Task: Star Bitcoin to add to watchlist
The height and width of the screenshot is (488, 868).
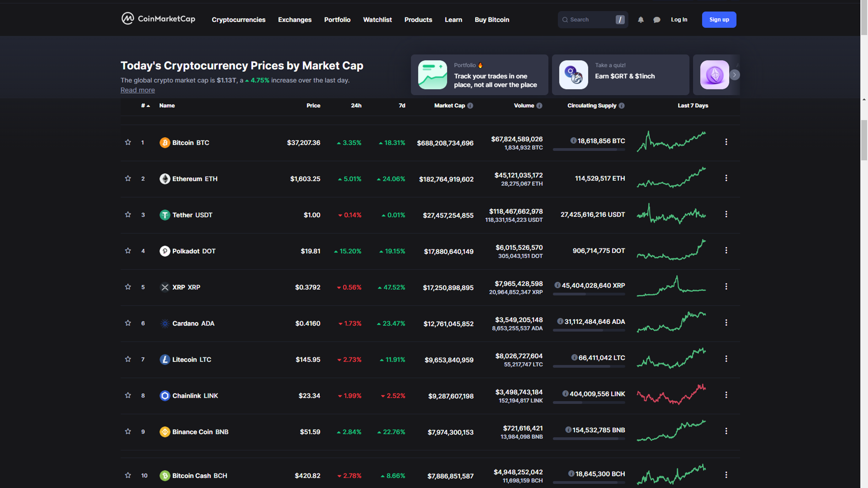Action: tap(128, 142)
